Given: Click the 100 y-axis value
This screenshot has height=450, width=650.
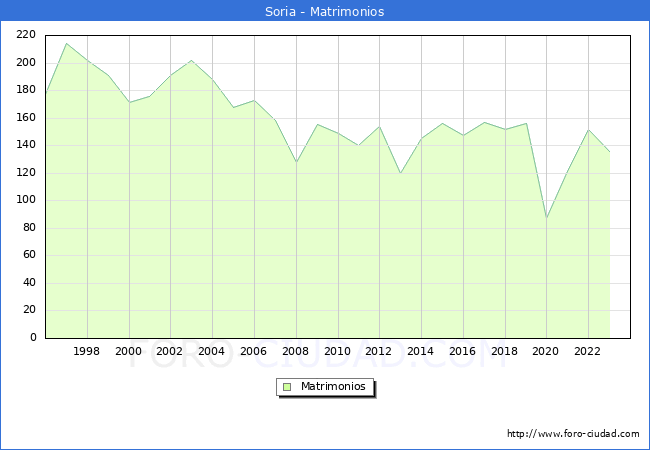Looking at the screenshot, I should 26,200.
